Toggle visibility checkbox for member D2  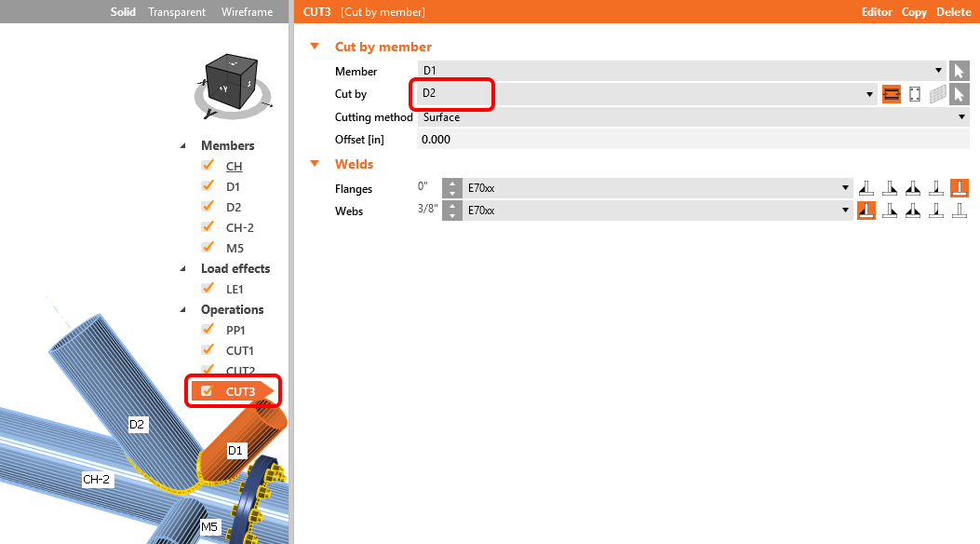[208, 207]
